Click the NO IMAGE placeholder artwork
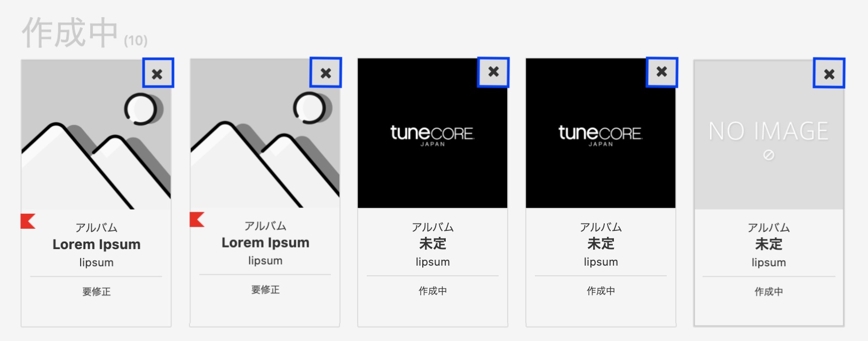The height and width of the screenshot is (341, 868). pos(769,135)
